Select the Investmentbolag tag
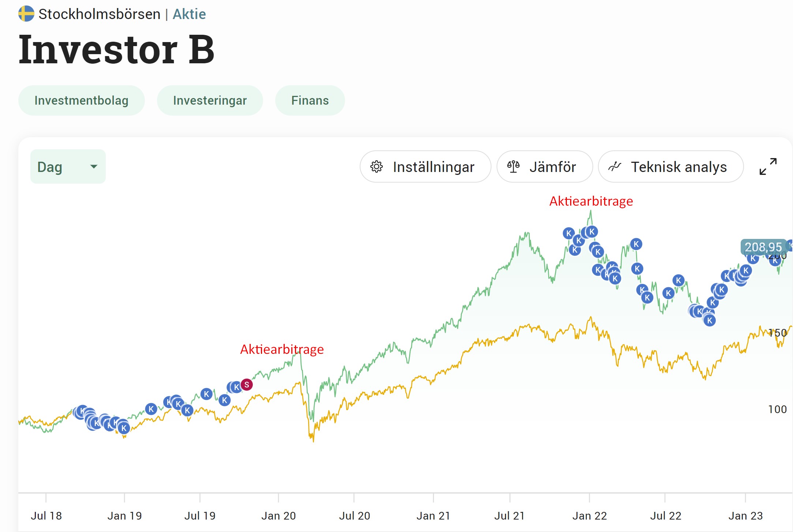Screen dimensions: 793x532 click(81, 101)
